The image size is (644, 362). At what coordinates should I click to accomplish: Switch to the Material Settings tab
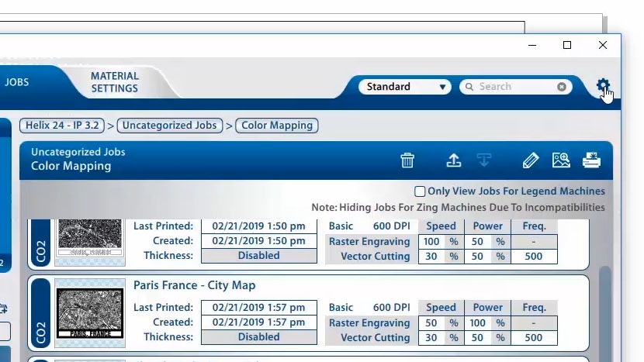[114, 82]
